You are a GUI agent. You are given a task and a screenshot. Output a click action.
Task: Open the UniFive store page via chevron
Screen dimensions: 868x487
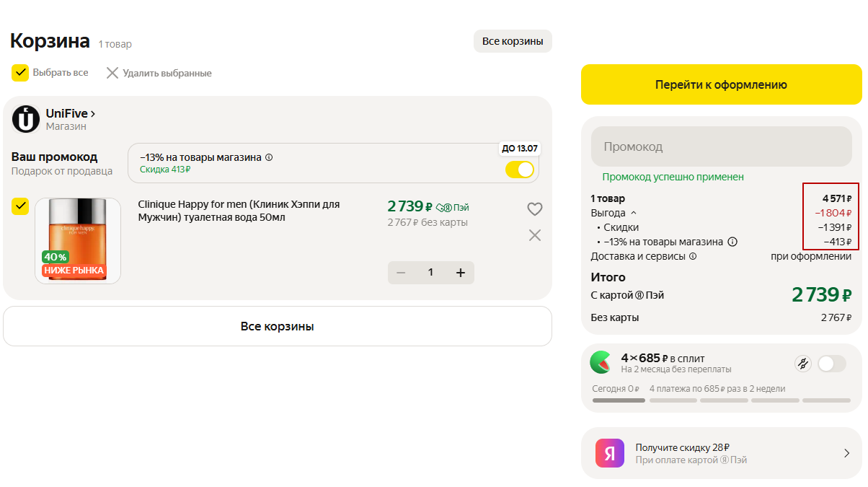click(93, 114)
